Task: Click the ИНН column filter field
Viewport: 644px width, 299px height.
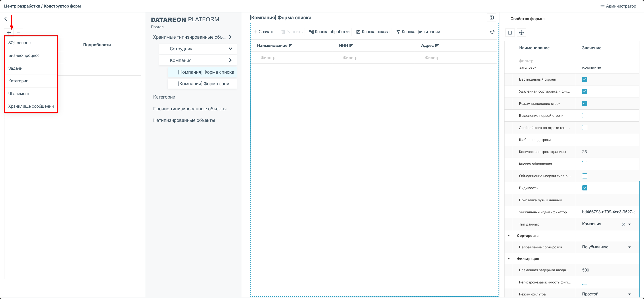Action: tap(373, 57)
